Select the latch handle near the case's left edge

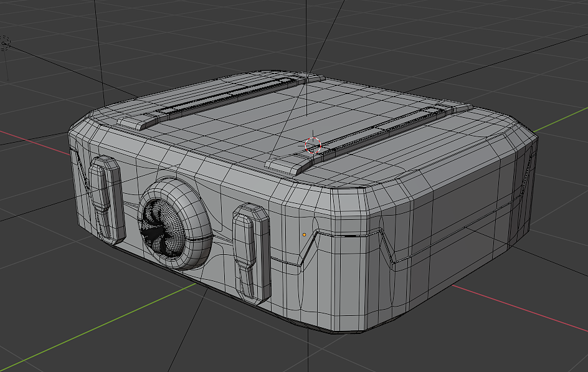[107, 199]
